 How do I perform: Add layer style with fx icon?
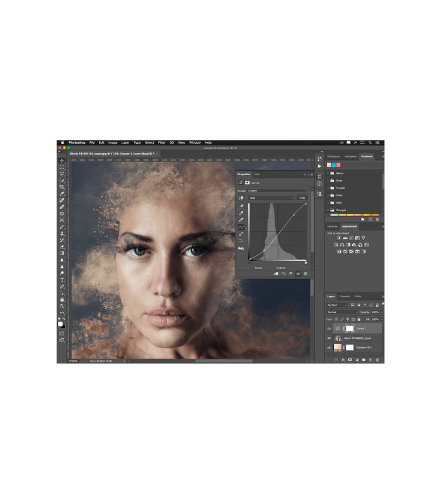[343, 360]
